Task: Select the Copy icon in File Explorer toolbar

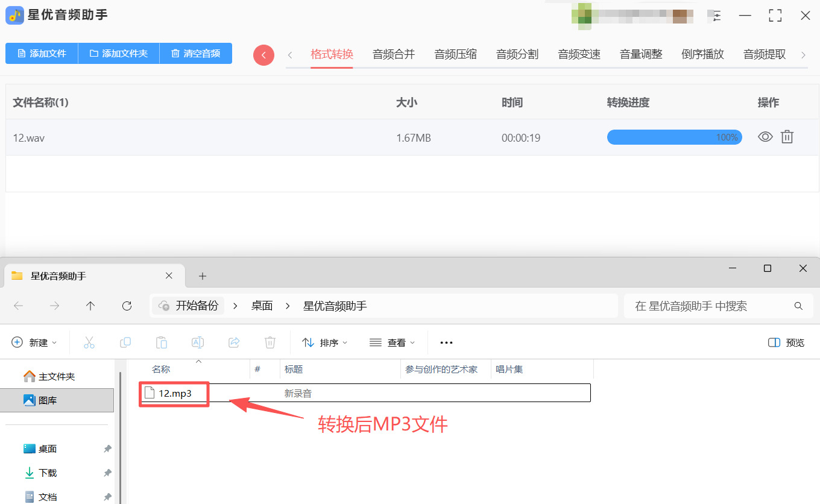Action: pos(125,342)
